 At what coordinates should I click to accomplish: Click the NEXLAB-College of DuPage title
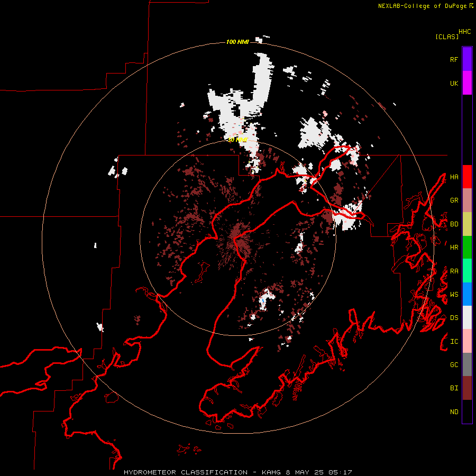422,6
